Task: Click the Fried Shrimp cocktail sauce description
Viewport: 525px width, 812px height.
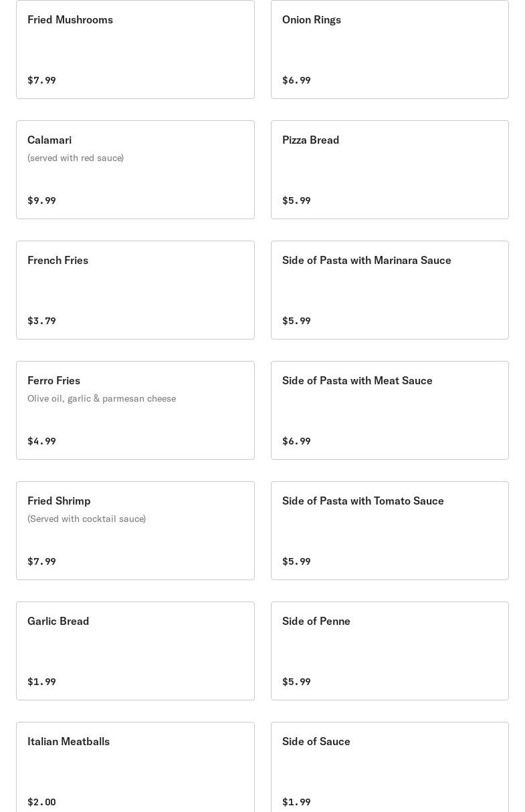Action: click(86, 519)
